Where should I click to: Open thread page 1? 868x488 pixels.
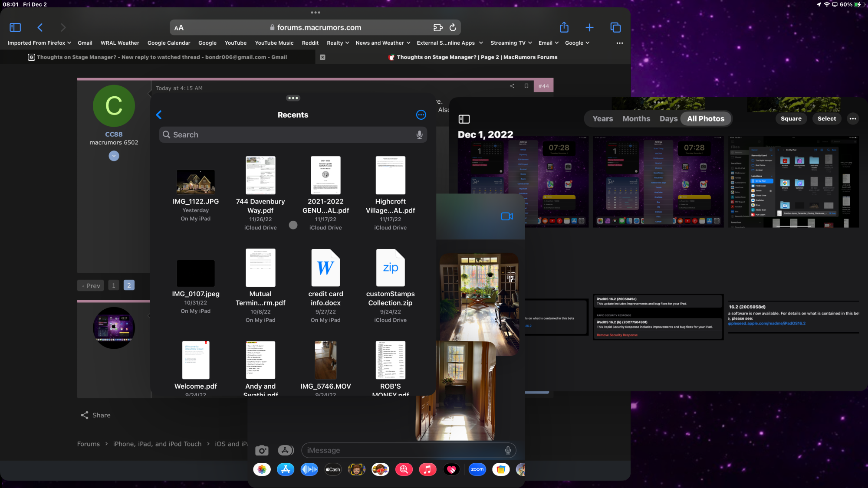[114, 285]
